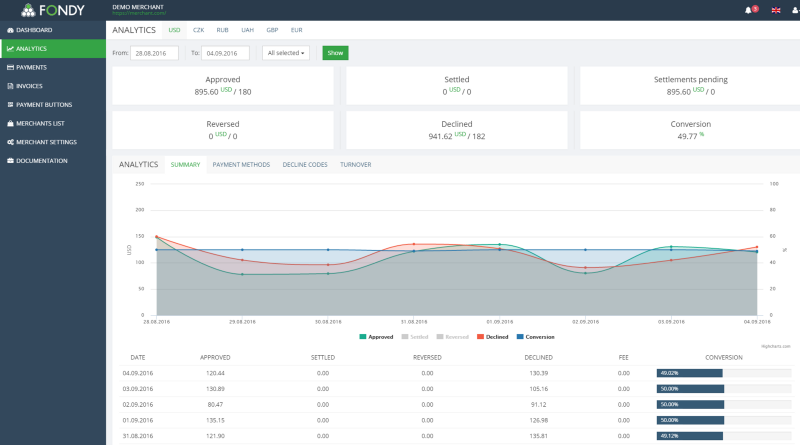Open Analytics in sidebar

(53, 48)
